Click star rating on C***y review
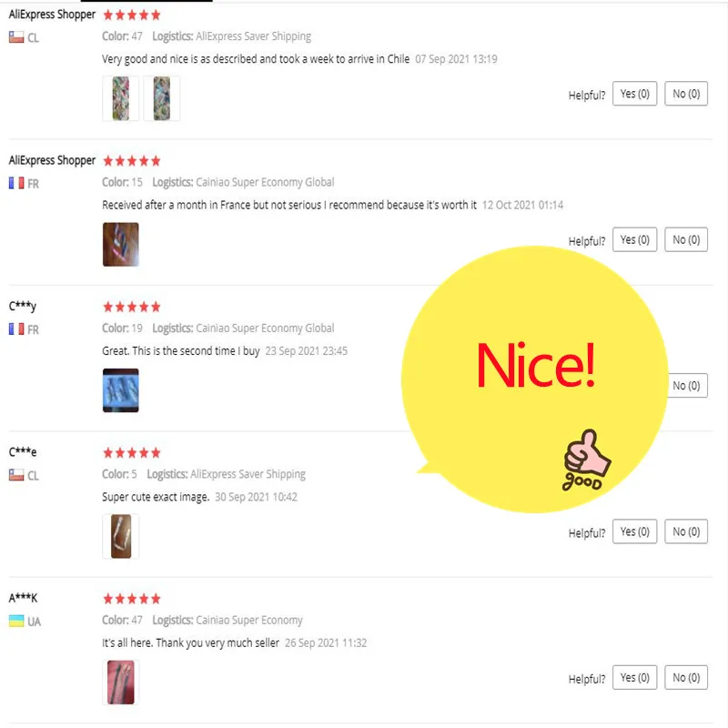This screenshot has width=728, height=728. 132,307
